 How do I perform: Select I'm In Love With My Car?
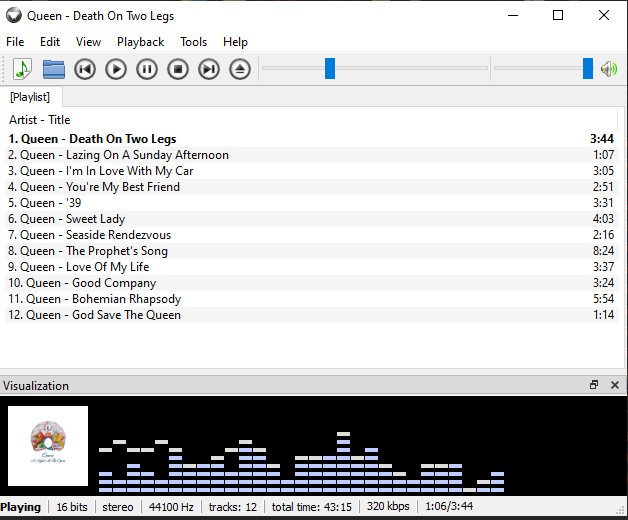tap(311, 171)
